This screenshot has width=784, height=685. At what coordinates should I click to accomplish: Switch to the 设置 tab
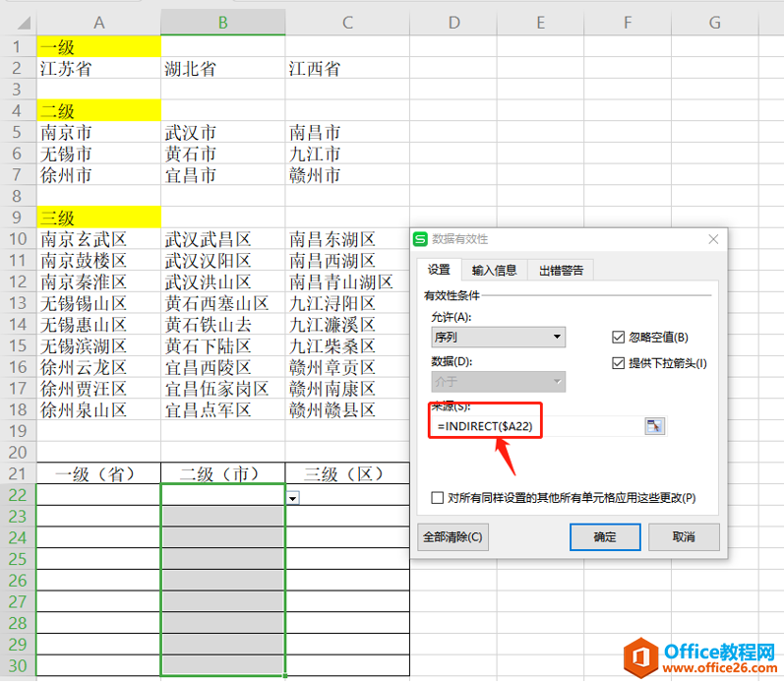tap(439, 270)
